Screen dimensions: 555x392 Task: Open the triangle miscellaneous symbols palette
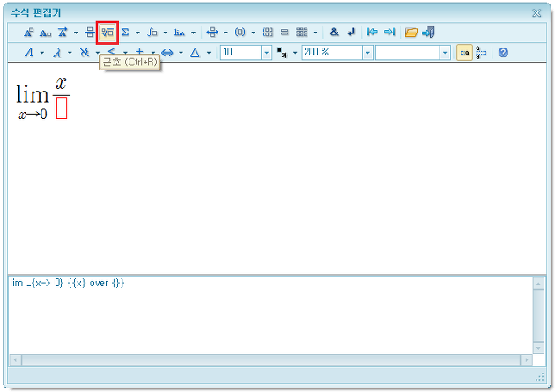[195, 53]
